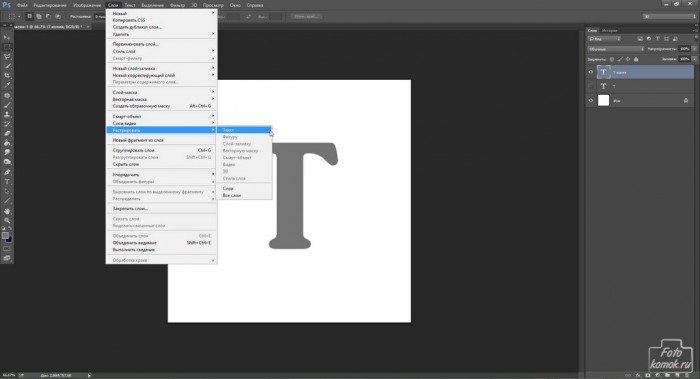
Task: Select the Healing Brush tool
Action: click(7, 96)
